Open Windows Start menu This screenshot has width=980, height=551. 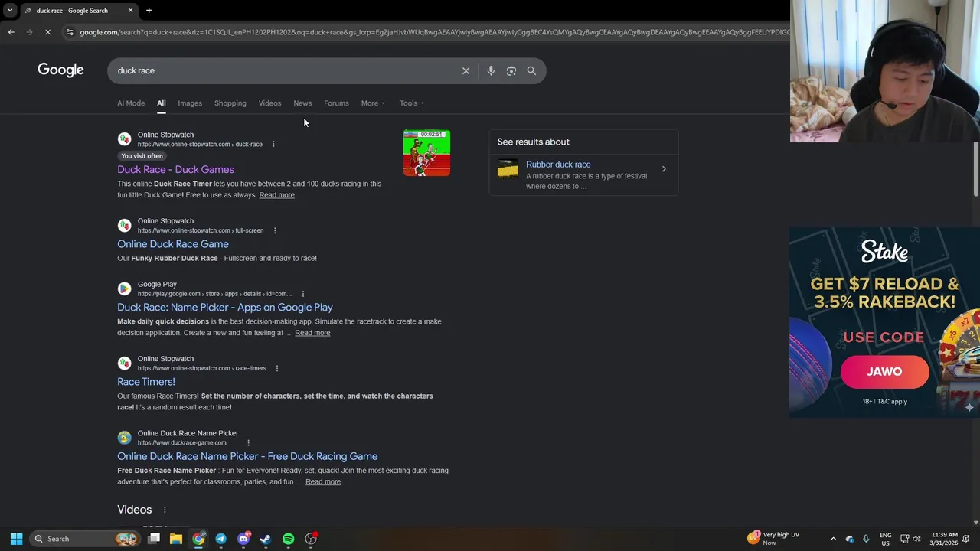pyautogui.click(x=16, y=539)
